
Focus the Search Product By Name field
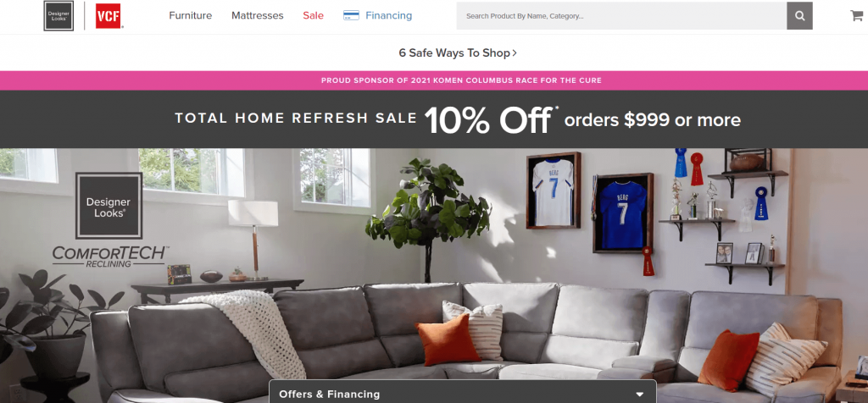(x=621, y=16)
